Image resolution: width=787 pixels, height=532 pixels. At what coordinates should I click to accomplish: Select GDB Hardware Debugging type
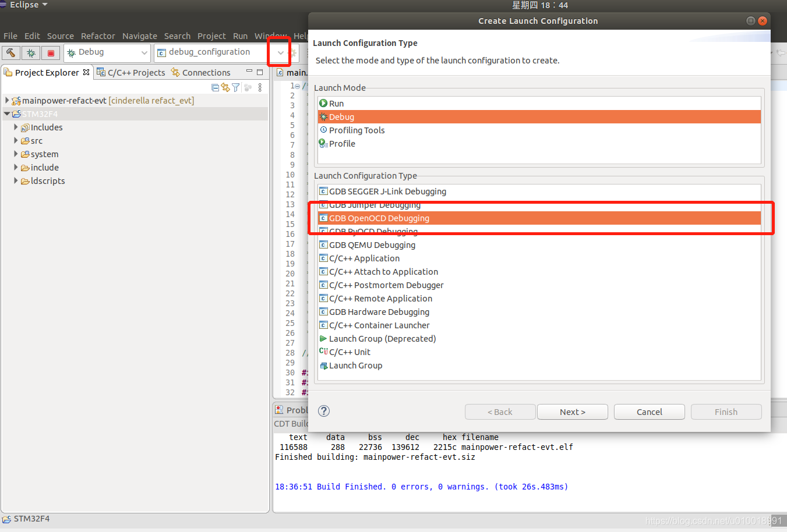(539, 311)
